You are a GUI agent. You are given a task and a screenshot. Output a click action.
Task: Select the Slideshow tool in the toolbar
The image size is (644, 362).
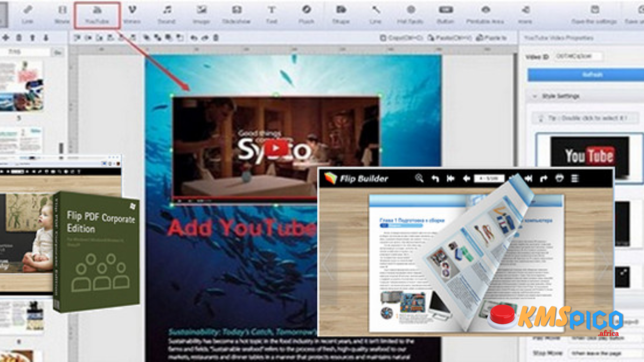click(x=236, y=15)
